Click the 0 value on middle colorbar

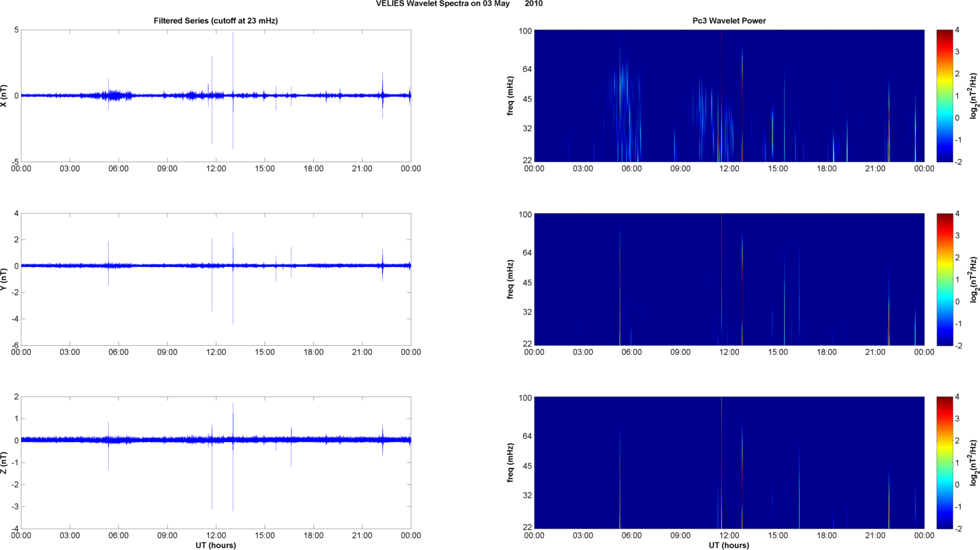[x=957, y=302]
